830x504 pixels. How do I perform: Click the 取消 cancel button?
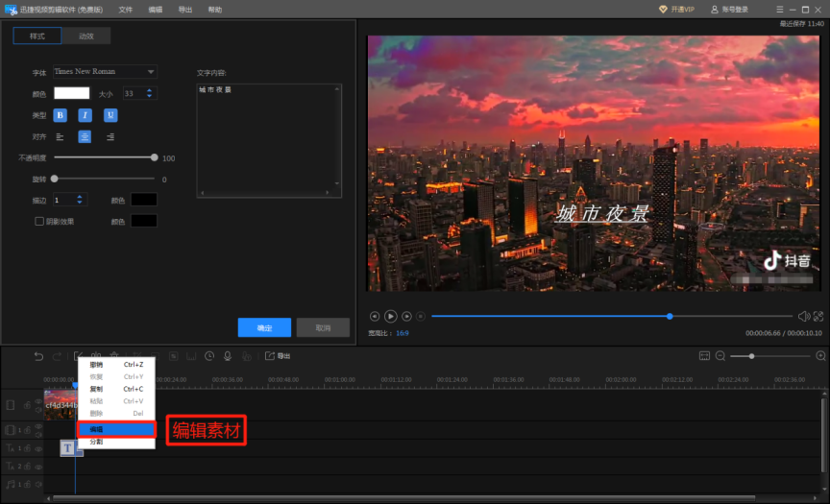pos(323,328)
